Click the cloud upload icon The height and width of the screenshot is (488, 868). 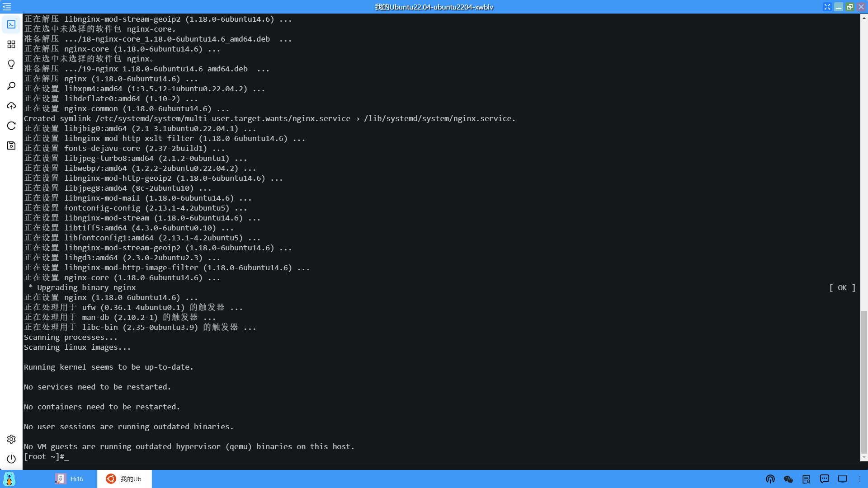pos(11,106)
